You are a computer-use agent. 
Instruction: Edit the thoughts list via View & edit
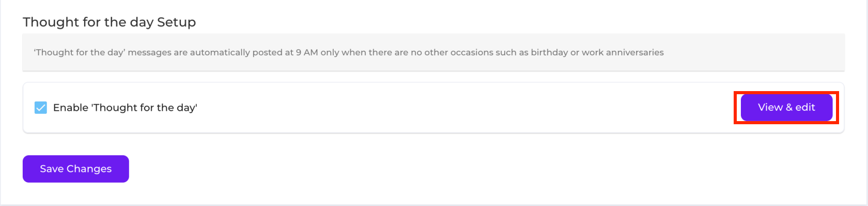[x=786, y=107]
